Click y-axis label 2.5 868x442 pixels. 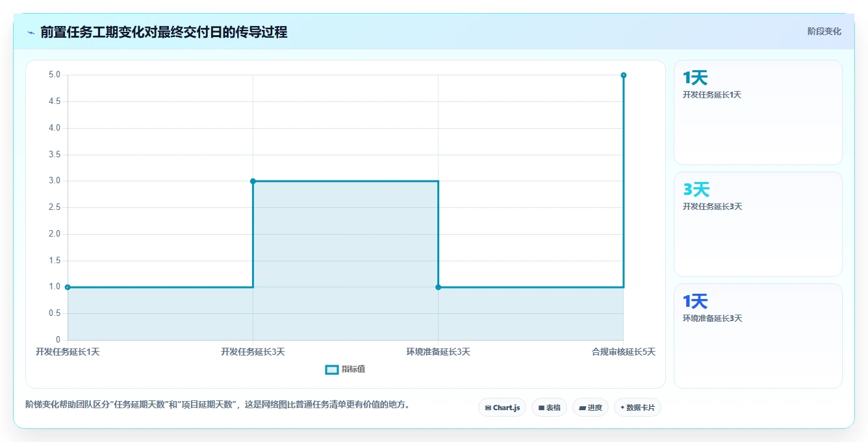(x=55, y=207)
